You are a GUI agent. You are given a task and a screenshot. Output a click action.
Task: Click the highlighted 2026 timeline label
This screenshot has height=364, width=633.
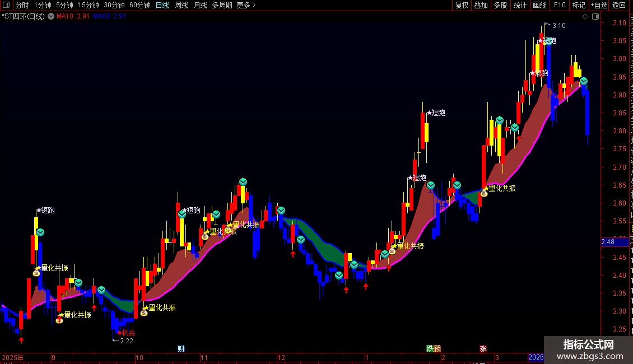[536, 357]
